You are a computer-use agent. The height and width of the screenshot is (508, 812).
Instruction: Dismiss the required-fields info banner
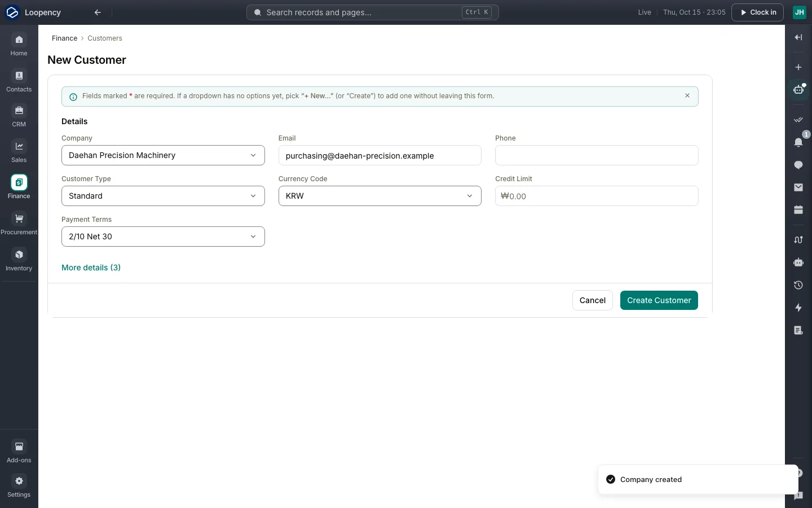click(x=687, y=96)
